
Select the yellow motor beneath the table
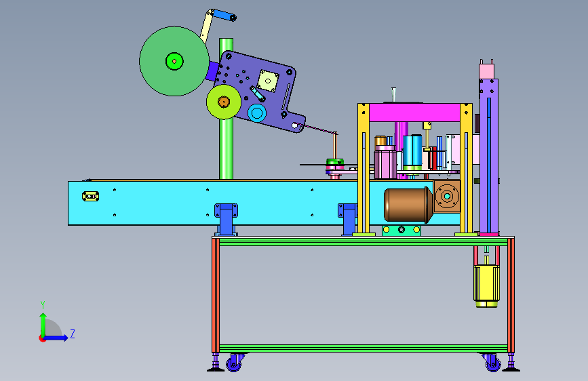coord(486,286)
